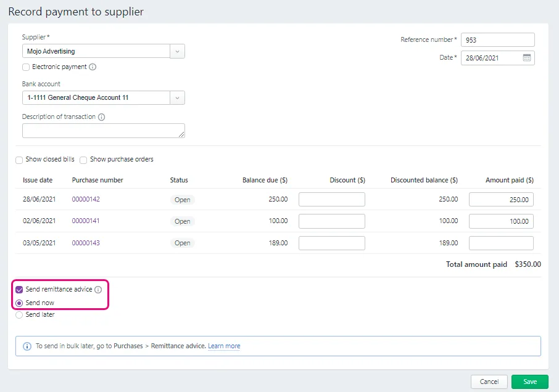
Task: Click the Open status of bill 00000143
Action: 182,243
